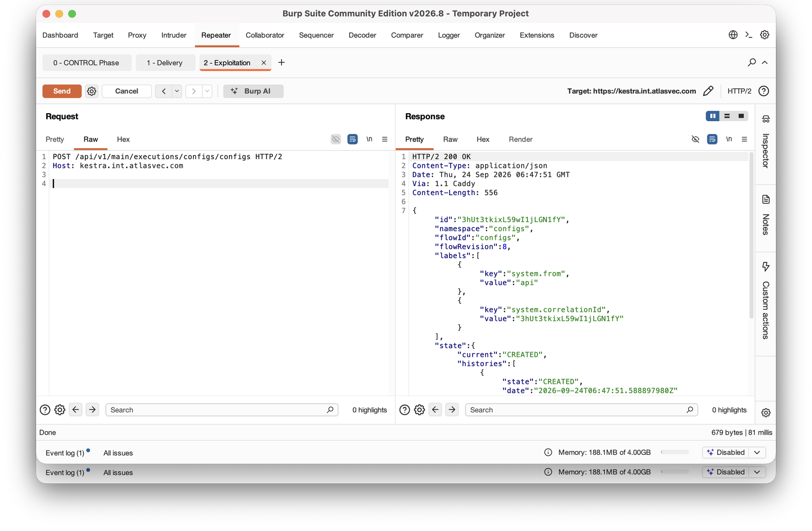Screen dimensions: 812x531
Task: Search Repeater tabs with magnifier icon
Action: (x=752, y=62)
